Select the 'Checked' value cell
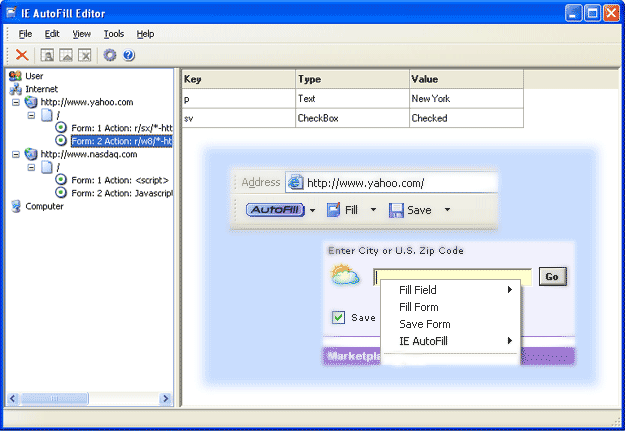This screenshot has width=626, height=431. tap(466, 118)
